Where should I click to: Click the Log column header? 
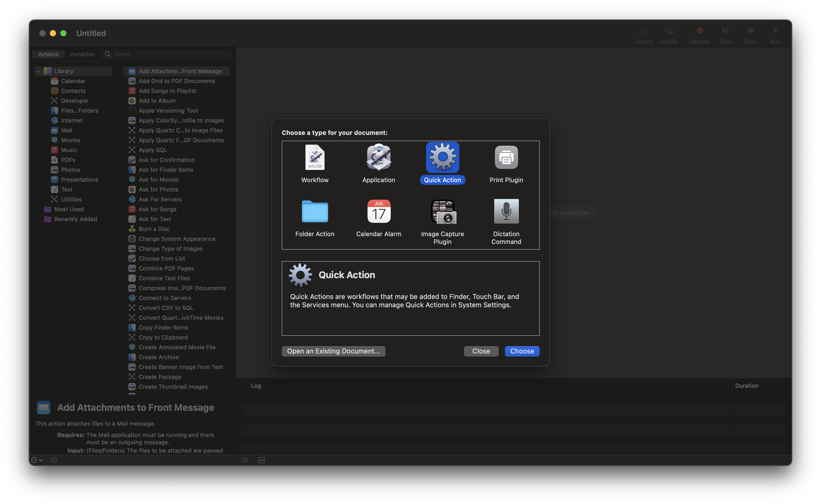pyautogui.click(x=256, y=386)
